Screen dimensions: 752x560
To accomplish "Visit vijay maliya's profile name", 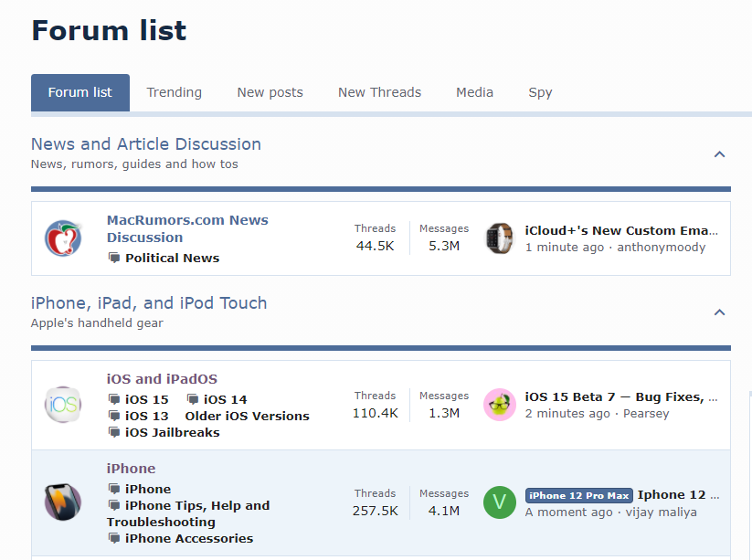I will [x=661, y=512].
